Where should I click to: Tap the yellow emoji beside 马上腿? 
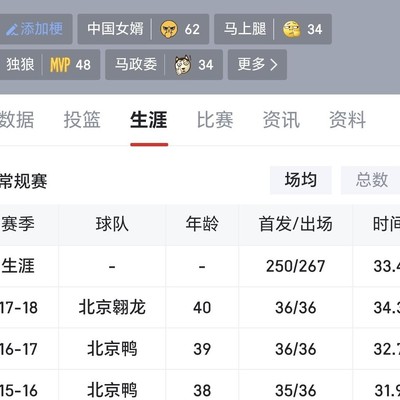(x=292, y=29)
